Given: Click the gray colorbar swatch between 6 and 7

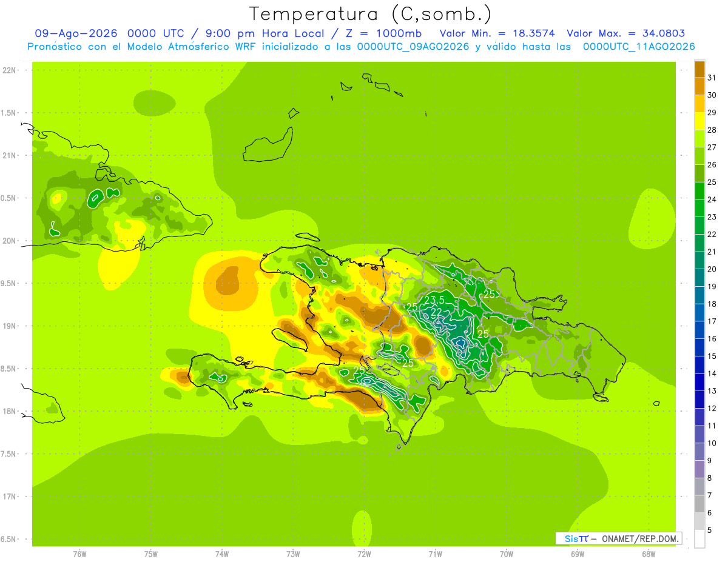Looking at the screenshot, I should pos(699,504).
